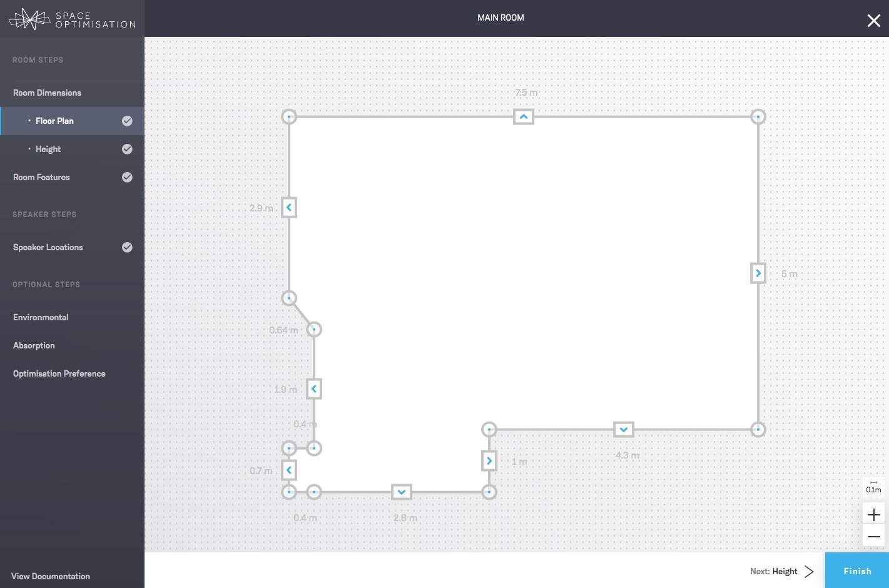Zoom in with the plus button
This screenshot has height=588, width=889.
pyautogui.click(x=874, y=515)
